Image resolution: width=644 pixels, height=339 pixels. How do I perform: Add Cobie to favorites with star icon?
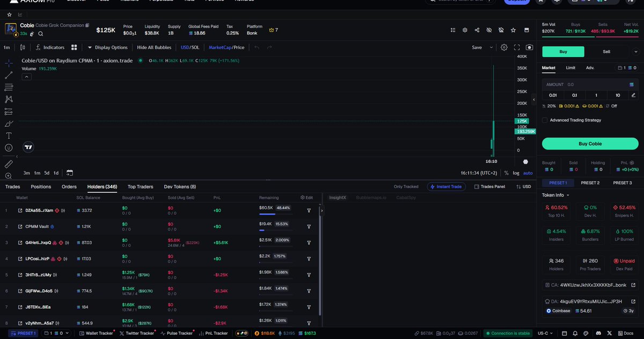point(514,30)
